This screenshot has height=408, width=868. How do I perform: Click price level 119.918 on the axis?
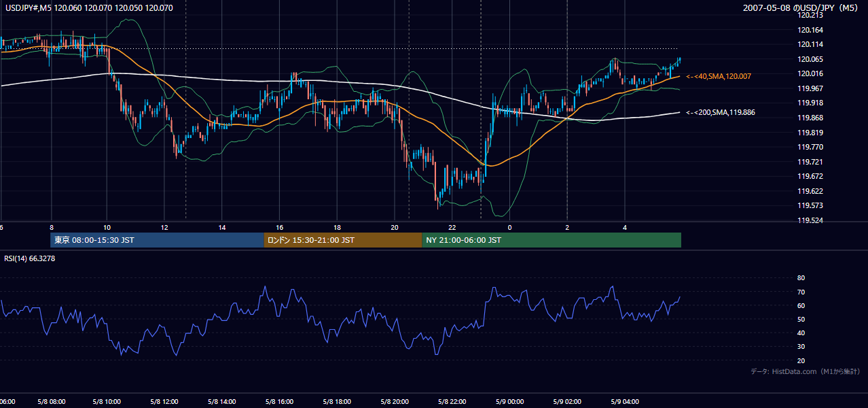pos(810,103)
